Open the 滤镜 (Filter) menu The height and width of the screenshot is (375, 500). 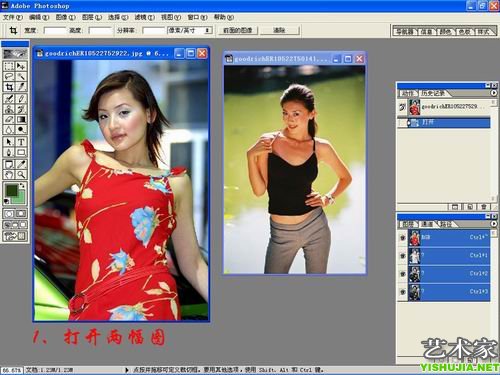tap(145, 17)
